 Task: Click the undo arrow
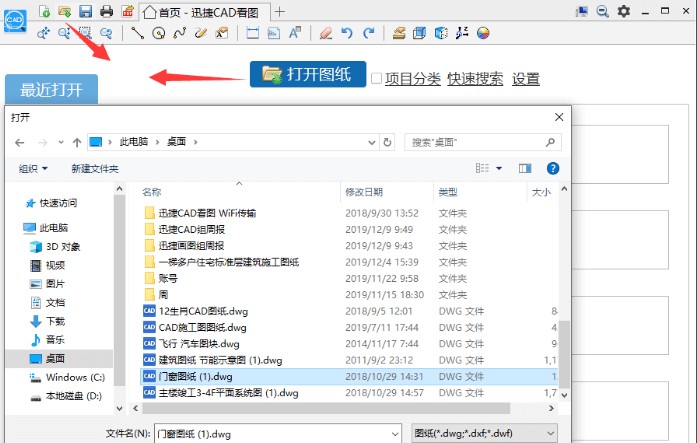click(x=347, y=33)
